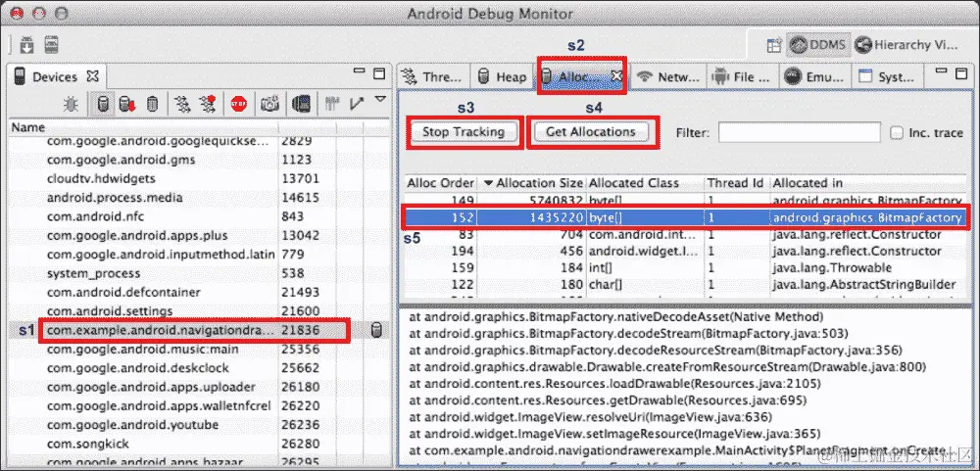Sort by the Thread Id column
This screenshot has width=980, height=471.
tap(736, 183)
